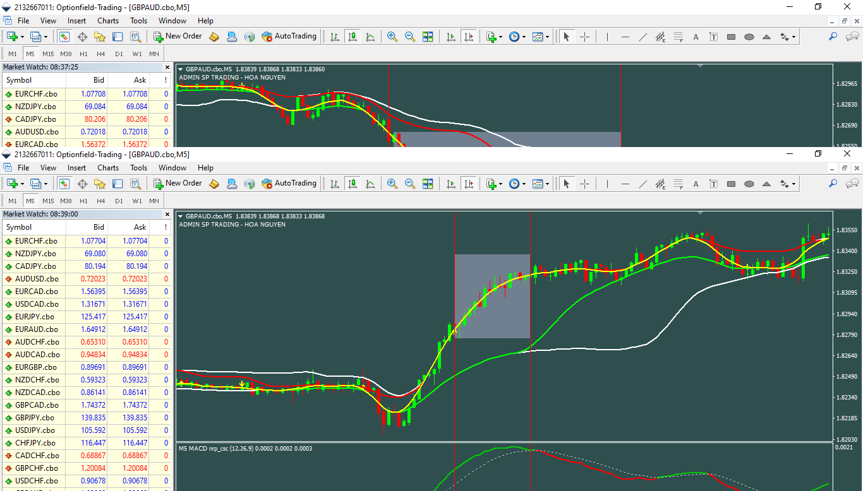The image size is (868, 491).
Task: Open MetaTrader Market icon in lower window toolbar
Action: click(214, 184)
